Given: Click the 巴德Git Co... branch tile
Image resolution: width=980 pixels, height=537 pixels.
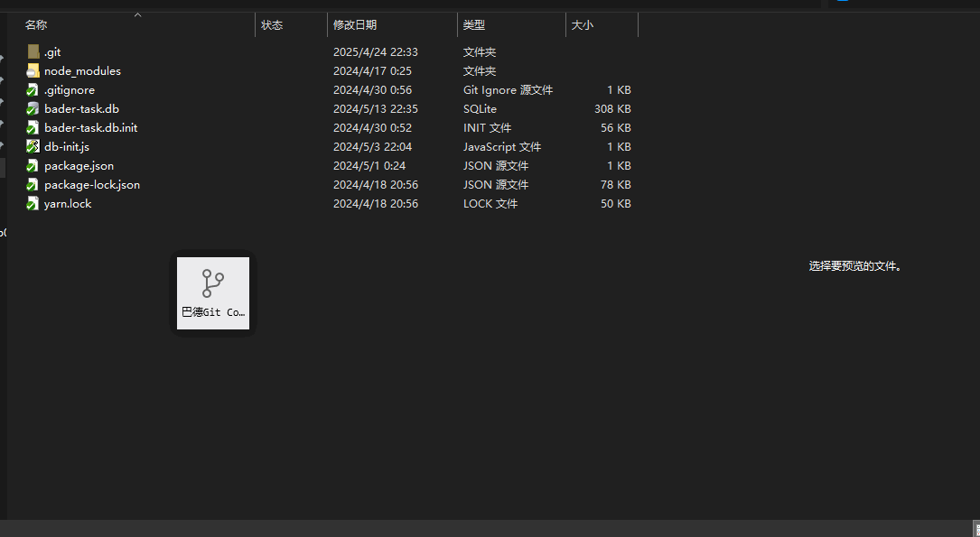Looking at the screenshot, I should (213, 293).
